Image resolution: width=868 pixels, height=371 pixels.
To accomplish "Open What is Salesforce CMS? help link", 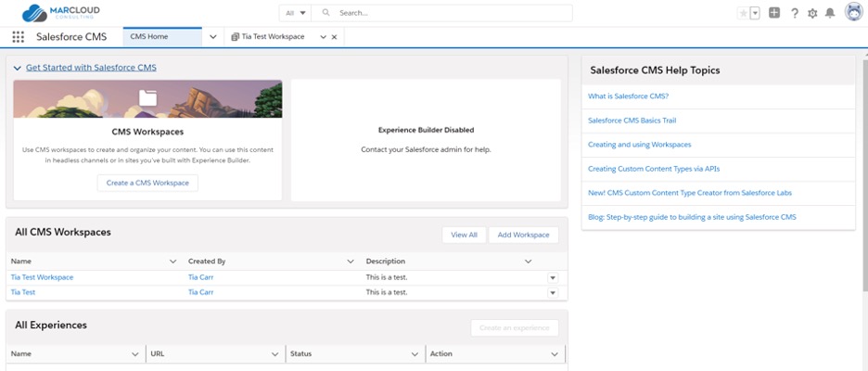I will click(629, 96).
